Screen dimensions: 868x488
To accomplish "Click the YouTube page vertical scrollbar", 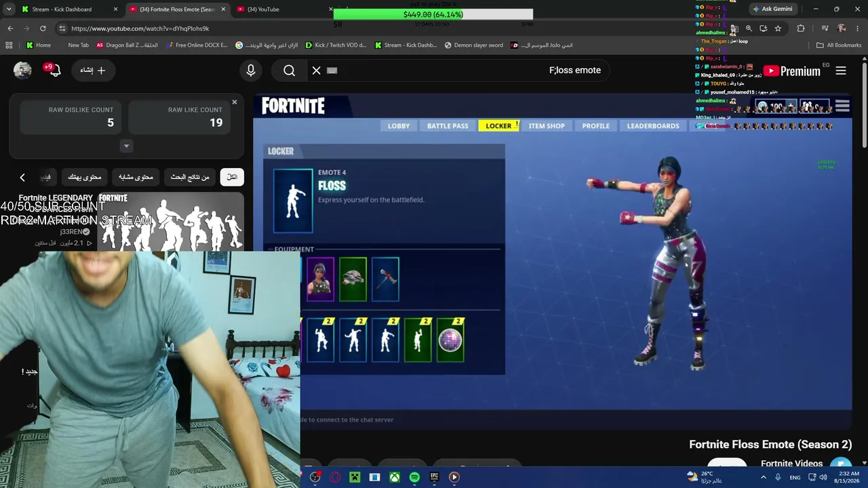I will (x=864, y=104).
